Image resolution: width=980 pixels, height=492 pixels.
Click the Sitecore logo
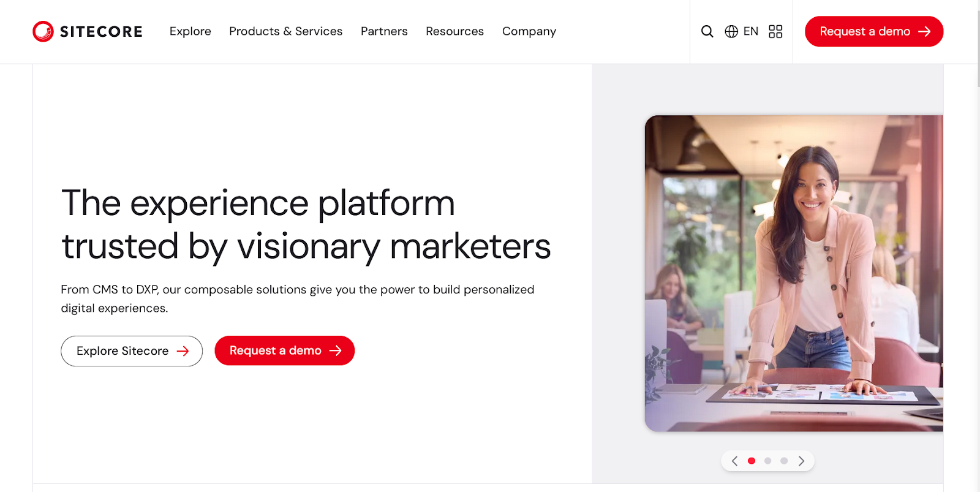click(x=88, y=31)
